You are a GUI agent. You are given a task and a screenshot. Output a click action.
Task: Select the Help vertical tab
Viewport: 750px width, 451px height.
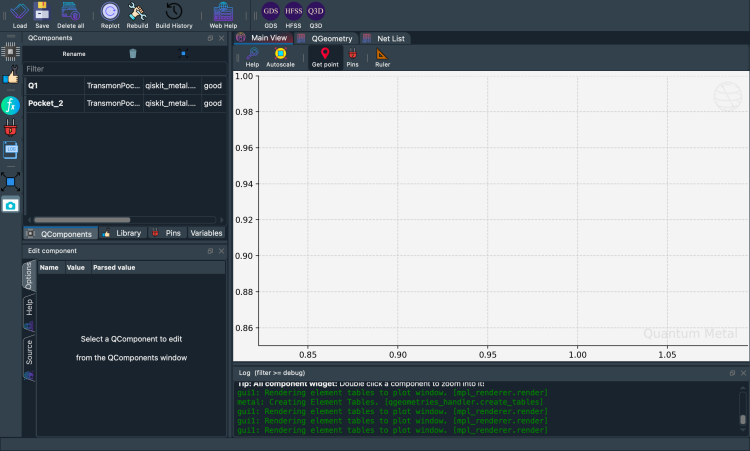coord(29,313)
